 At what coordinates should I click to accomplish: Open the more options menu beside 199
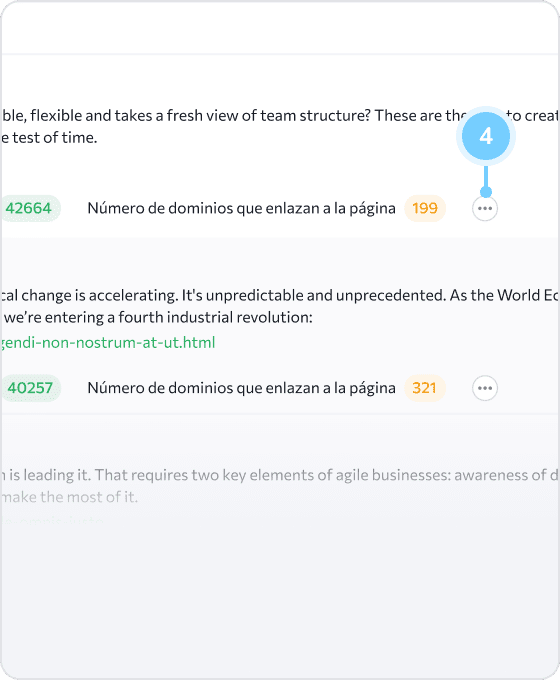[x=485, y=209]
